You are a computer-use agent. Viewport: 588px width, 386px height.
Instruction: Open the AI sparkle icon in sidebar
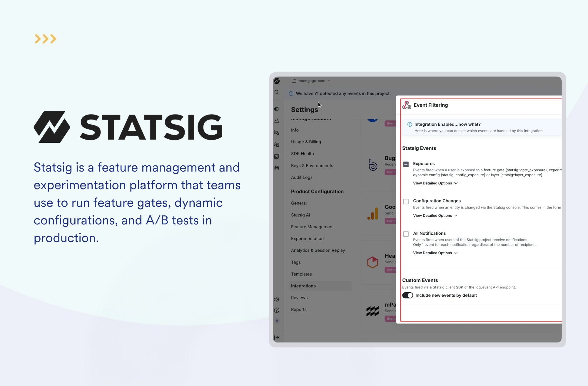pyautogui.click(x=277, y=156)
